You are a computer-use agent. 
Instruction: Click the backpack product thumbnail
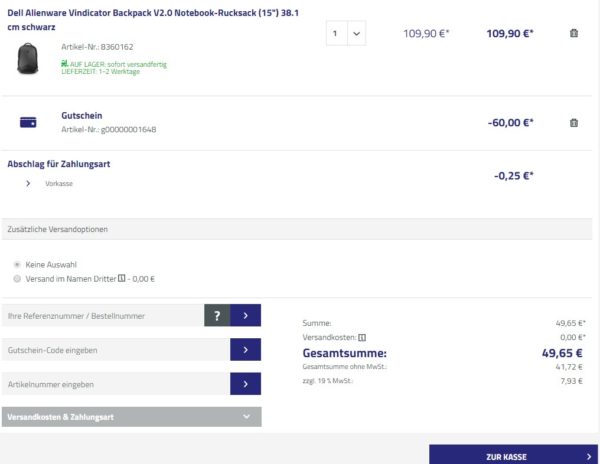27,57
